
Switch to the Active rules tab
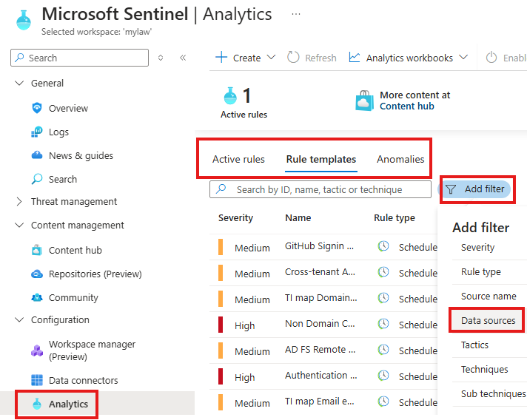[x=238, y=159]
